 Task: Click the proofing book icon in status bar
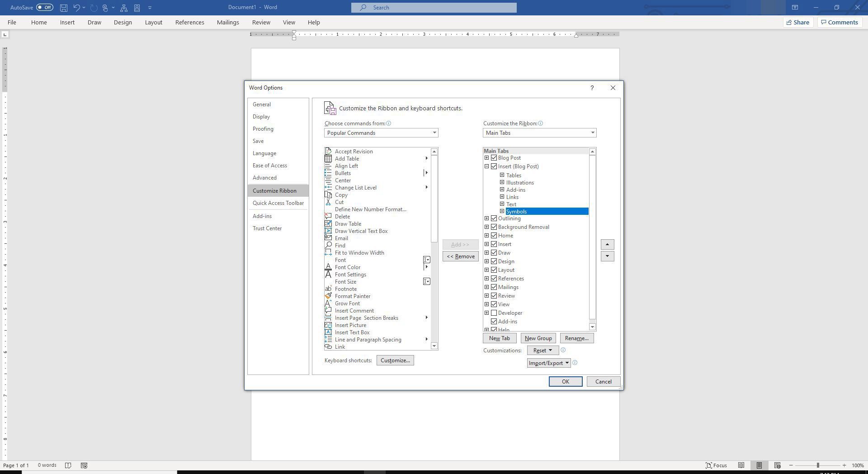68,465
